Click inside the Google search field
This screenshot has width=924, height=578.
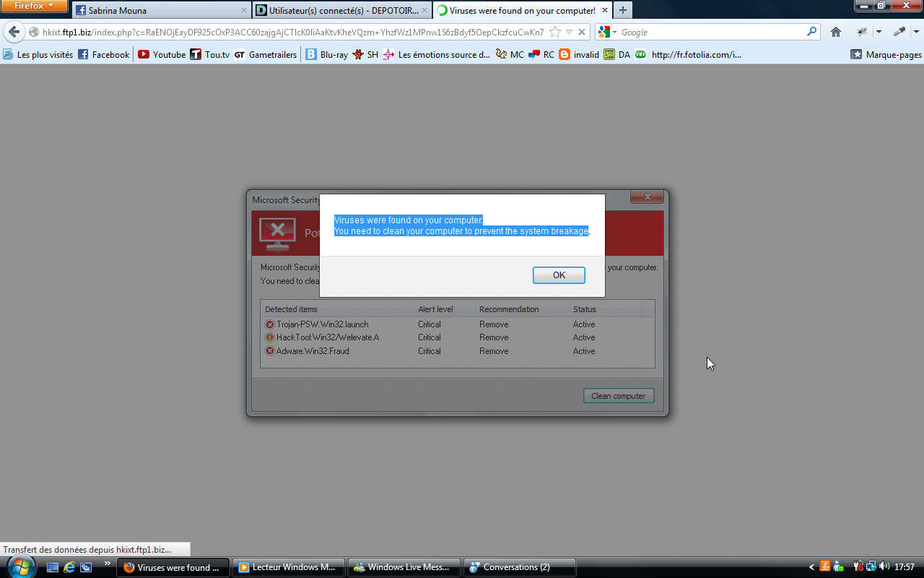pyautogui.click(x=711, y=32)
